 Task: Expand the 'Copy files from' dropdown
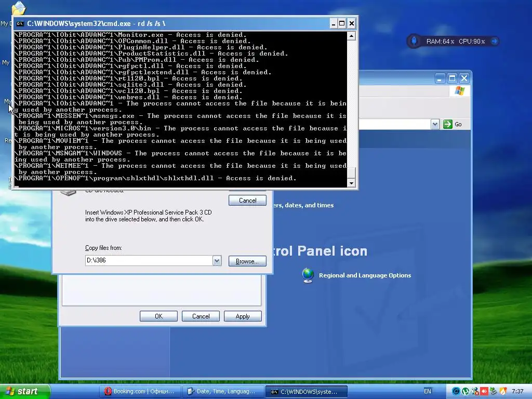click(217, 261)
